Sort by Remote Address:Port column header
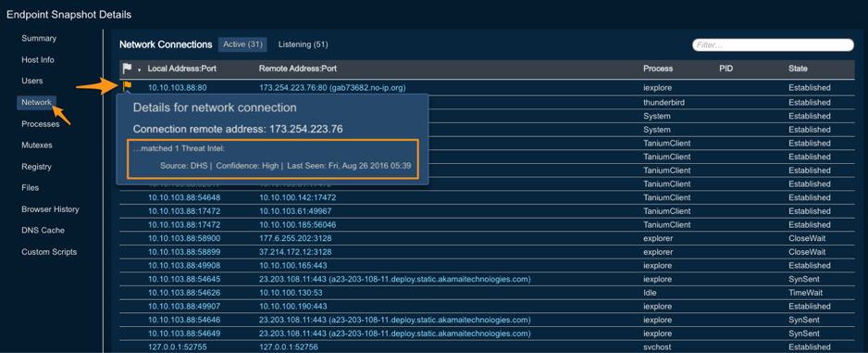Screen dimensions: 868x353 (298, 69)
